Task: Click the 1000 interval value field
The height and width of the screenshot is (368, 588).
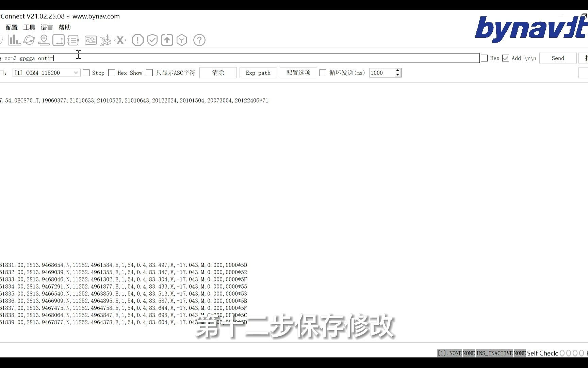Action: click(x=382, y=73)
